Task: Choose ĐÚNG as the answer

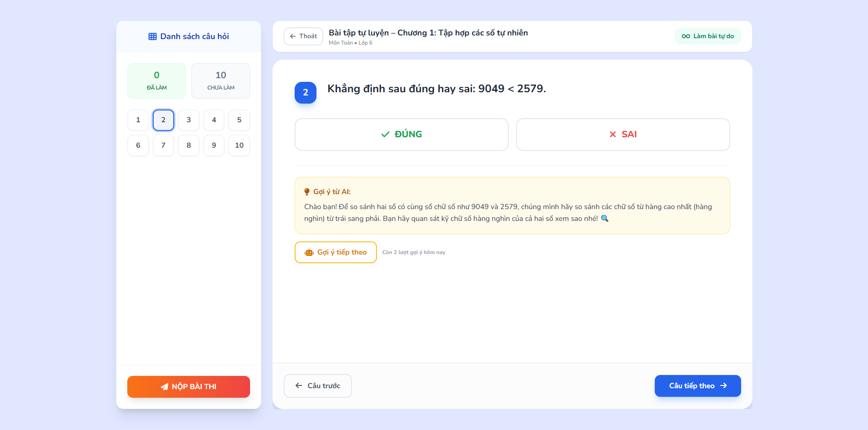Action: click(401, 135)
